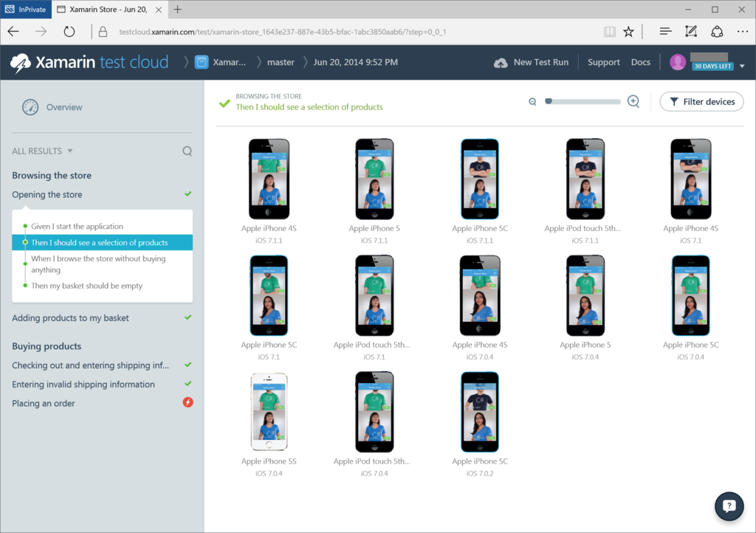Open Apple iPhone 5C iOS 7.0.4 screenshot
This screenshot has width=756, height=533.
click(691, 295)
